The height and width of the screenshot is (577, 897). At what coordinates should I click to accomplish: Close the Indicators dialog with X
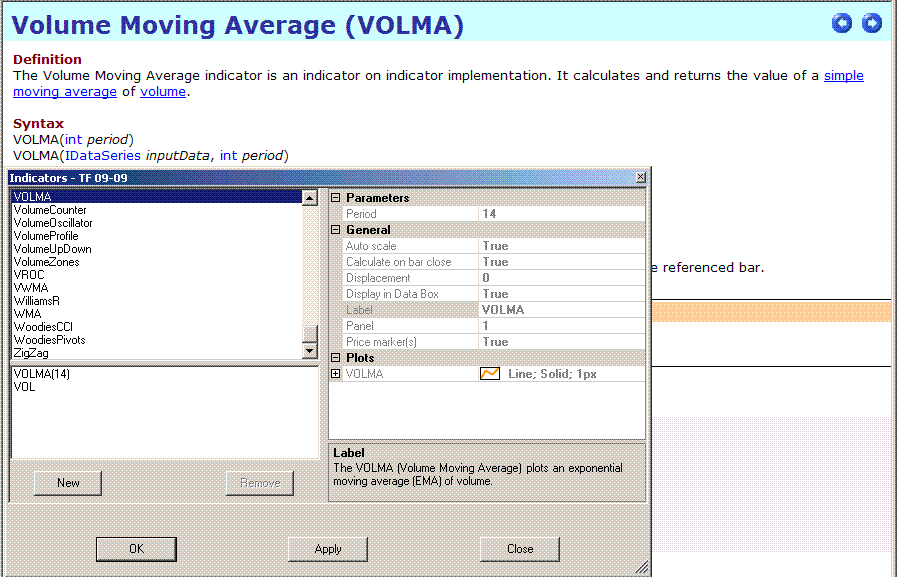click(x=641, y=177)
